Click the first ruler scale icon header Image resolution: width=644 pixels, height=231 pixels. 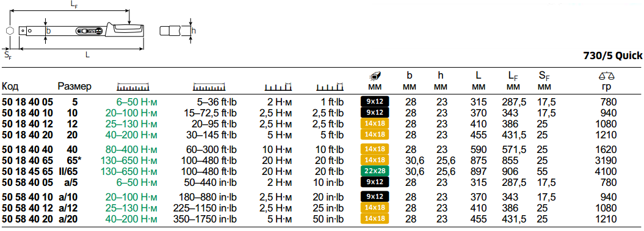132,87
